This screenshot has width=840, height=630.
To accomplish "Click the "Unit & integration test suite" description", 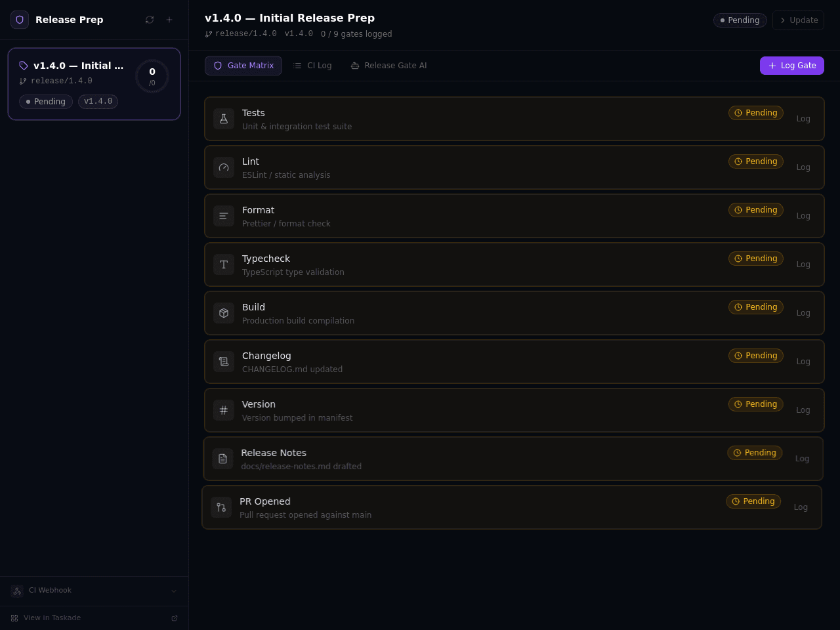I will tap(297, 127).
